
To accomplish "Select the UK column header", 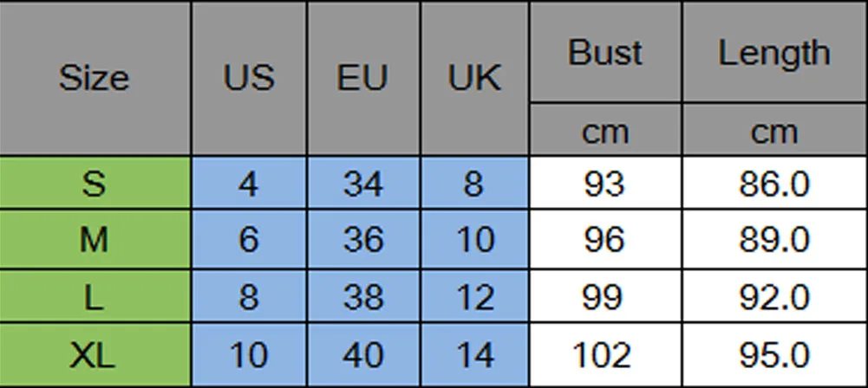I will point(474,77).
